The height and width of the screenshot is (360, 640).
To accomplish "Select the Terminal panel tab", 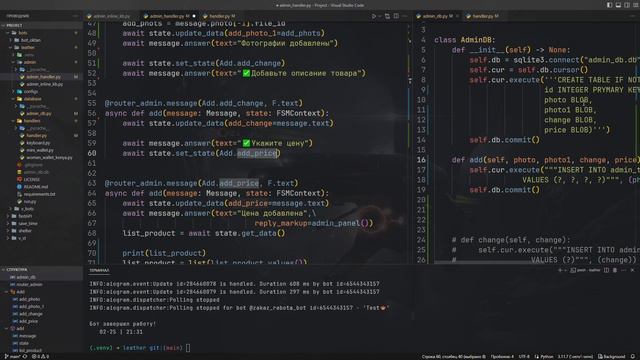I will click(99, 270).
